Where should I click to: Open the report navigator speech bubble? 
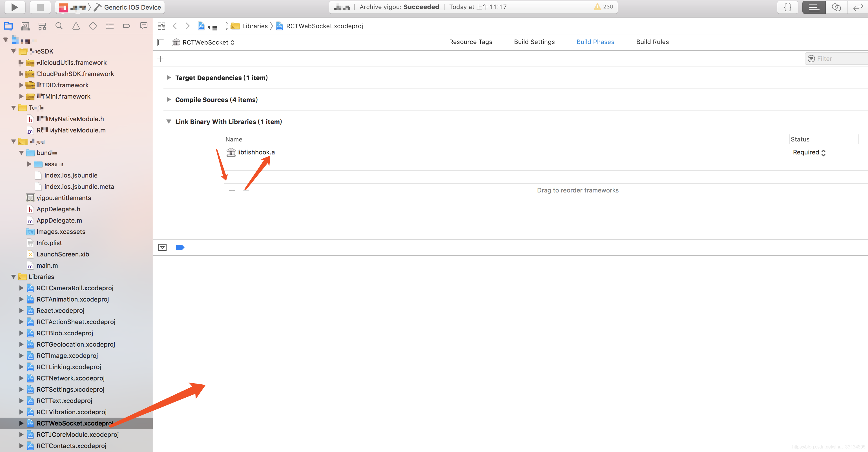click(143, 26)
